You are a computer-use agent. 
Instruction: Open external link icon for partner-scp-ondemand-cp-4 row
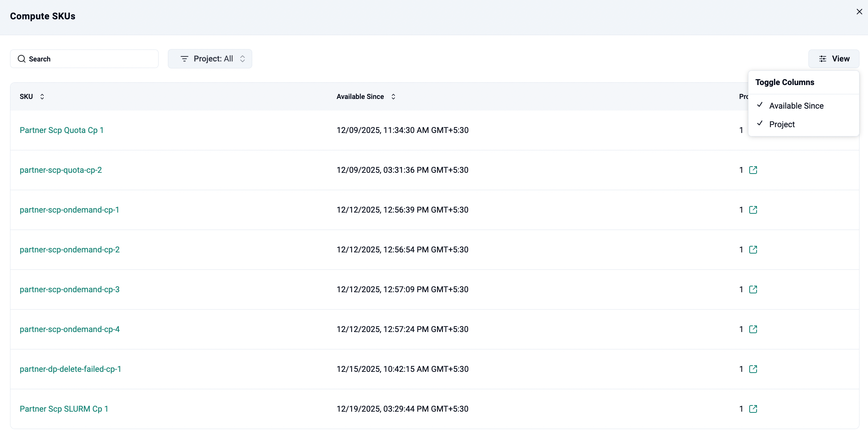coord(753,329)
